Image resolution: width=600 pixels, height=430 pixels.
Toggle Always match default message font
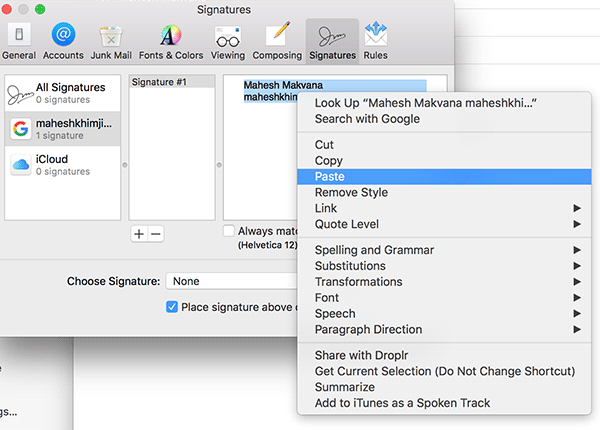228,231
